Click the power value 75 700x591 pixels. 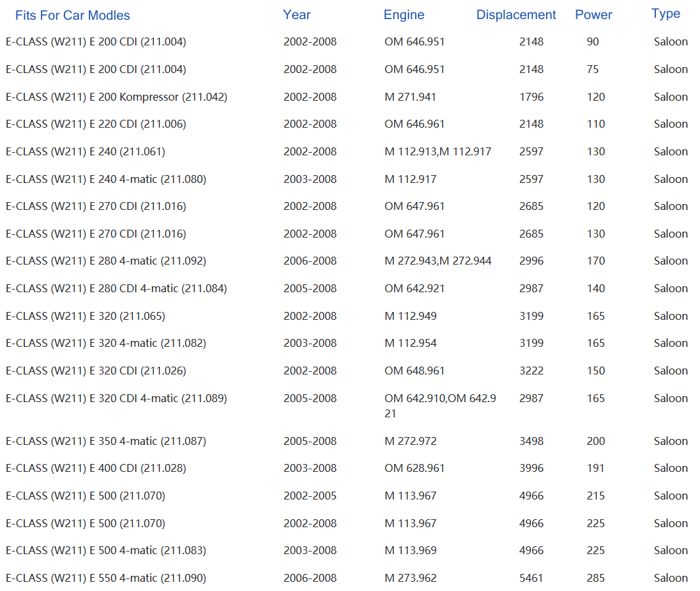593,69
